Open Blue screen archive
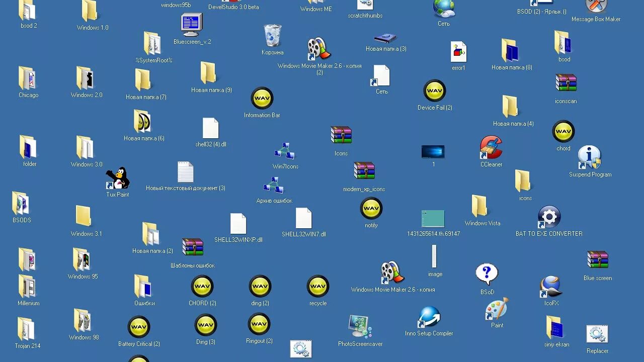This screenshot has width=644, height=362. [598, 260]
